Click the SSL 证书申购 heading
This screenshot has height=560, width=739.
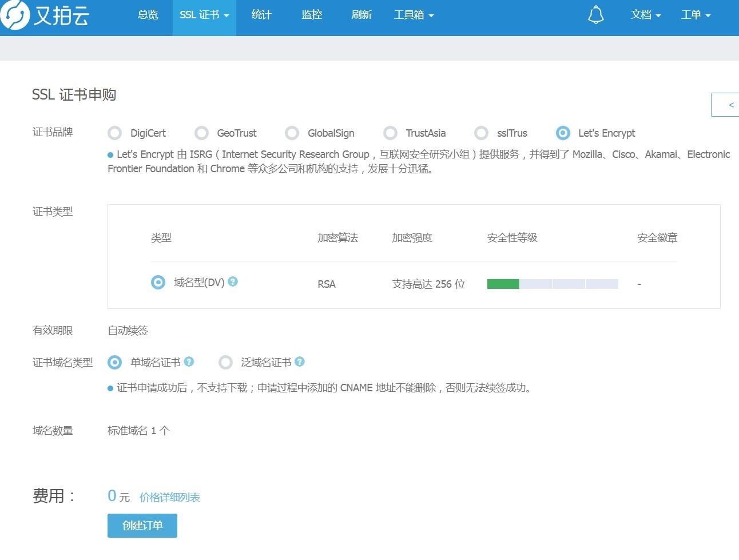(74, 95)
